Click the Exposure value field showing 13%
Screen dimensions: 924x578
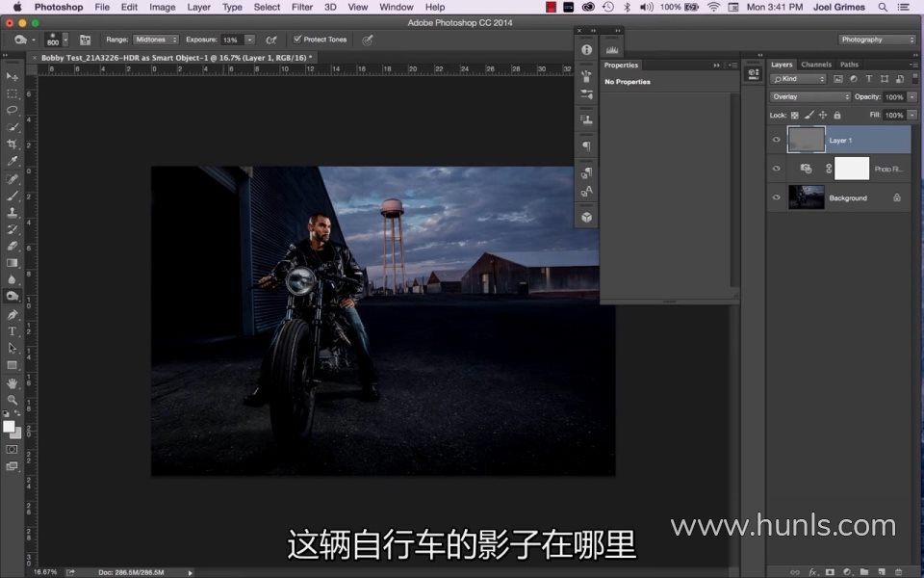pyautogui.click(x=233, y=39)
